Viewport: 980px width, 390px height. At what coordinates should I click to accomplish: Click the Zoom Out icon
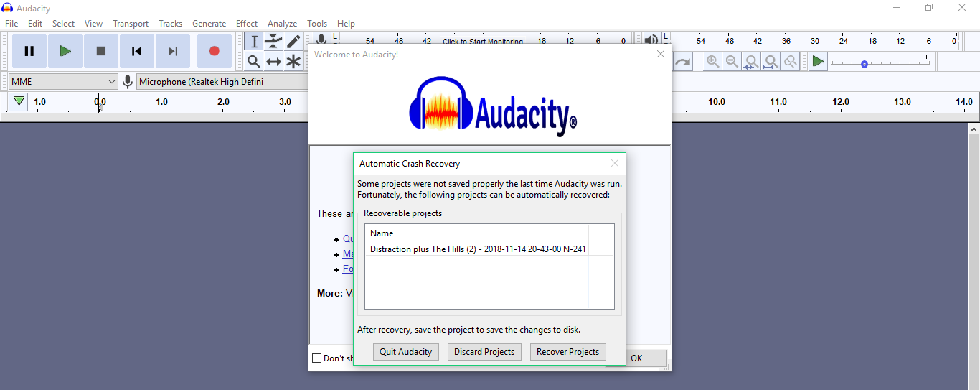tap(732, 62)
